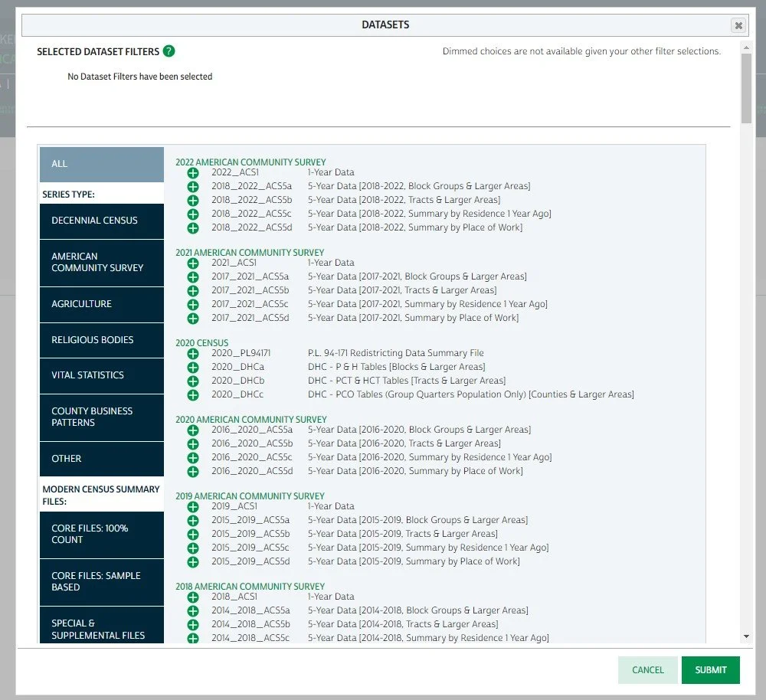The height and width of the screenshot is (700, 766).
Task: Add 2016_2020_ACS5c using the plus icon
Action: click(x=193, y=458)
